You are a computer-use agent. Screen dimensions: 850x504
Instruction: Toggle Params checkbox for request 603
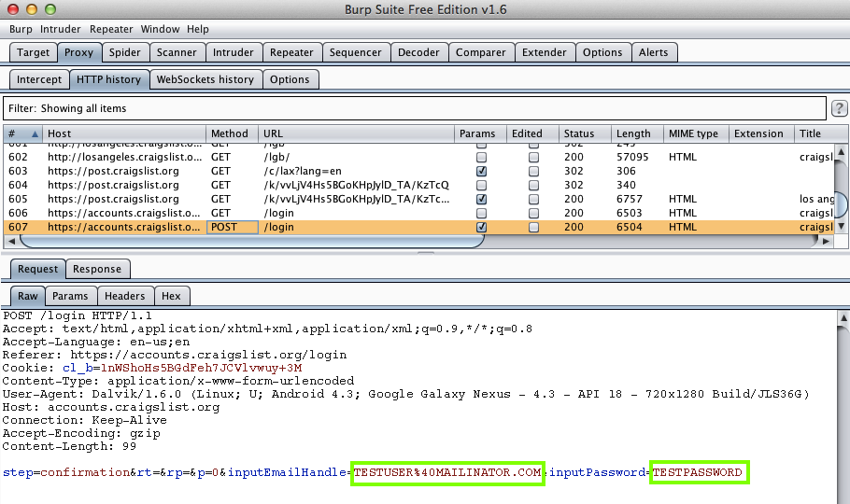[x=481, y=172]
